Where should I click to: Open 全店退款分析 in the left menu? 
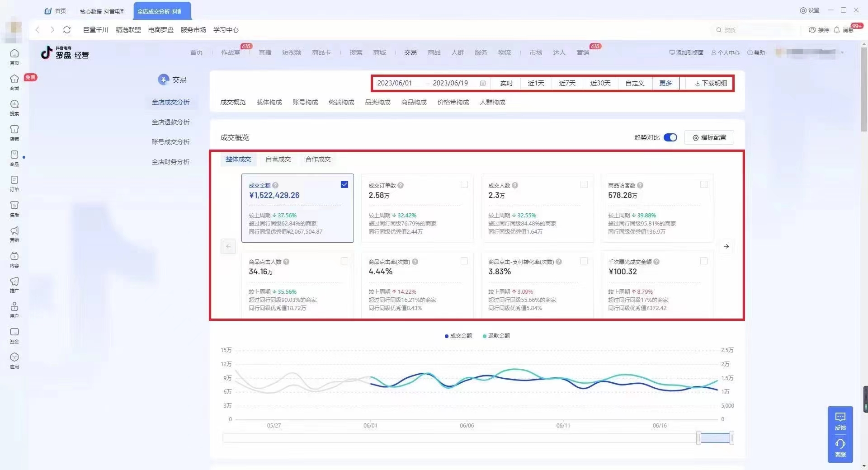point(170,122)
